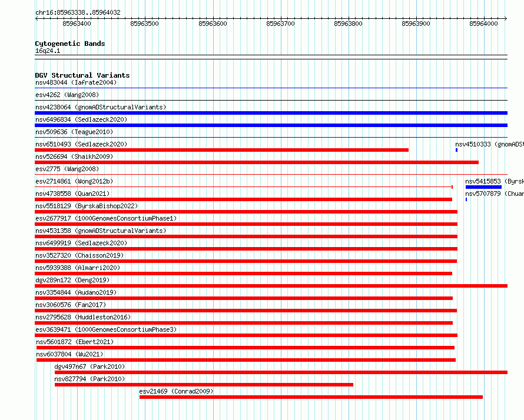Click ruler position 85963700
The image size is (524, 420).
point(281,24)
